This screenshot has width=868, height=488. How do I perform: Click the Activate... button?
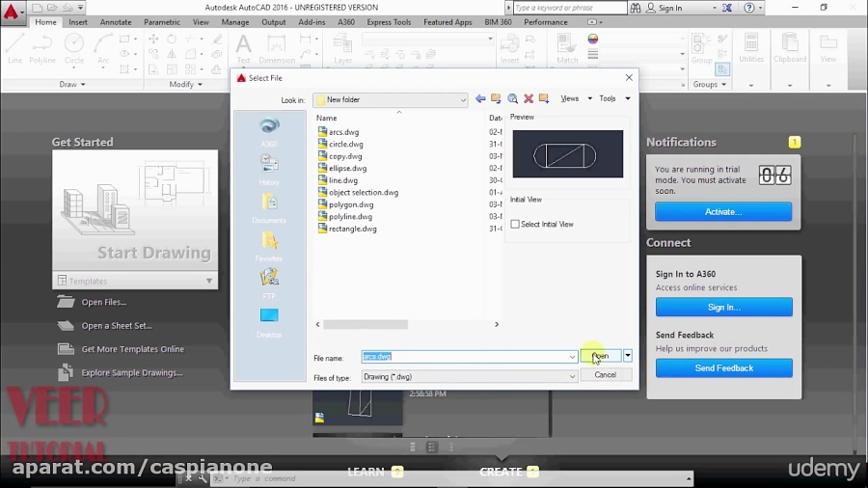723,212
